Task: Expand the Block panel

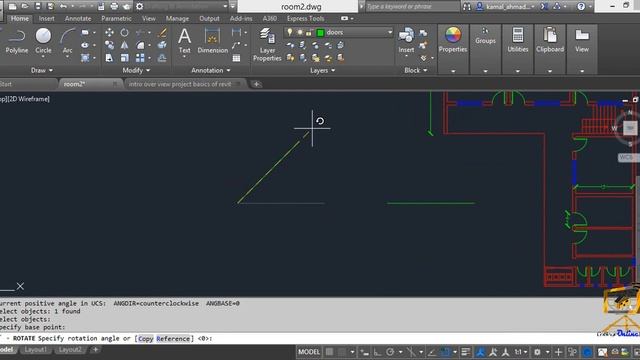Action: (416, 70)
